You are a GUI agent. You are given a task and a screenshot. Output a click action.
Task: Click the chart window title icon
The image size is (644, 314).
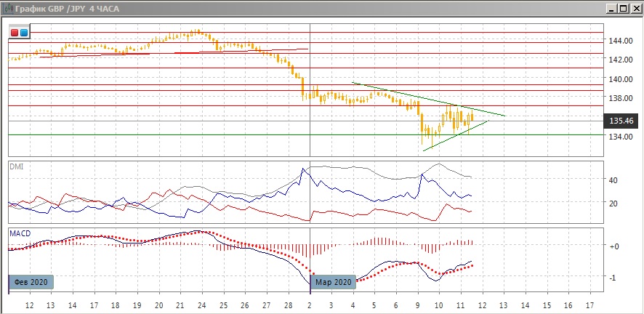click(x=7, y=9)
